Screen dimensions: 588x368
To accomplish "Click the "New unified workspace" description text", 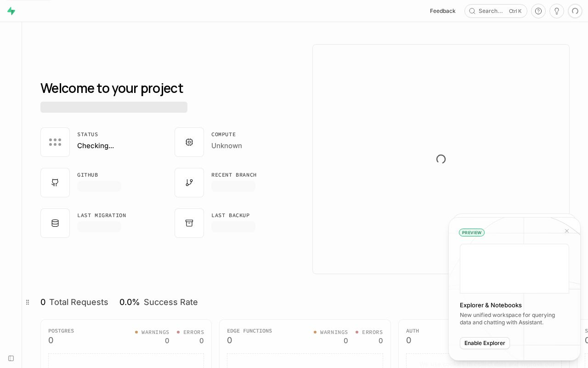I will point(508,319).
